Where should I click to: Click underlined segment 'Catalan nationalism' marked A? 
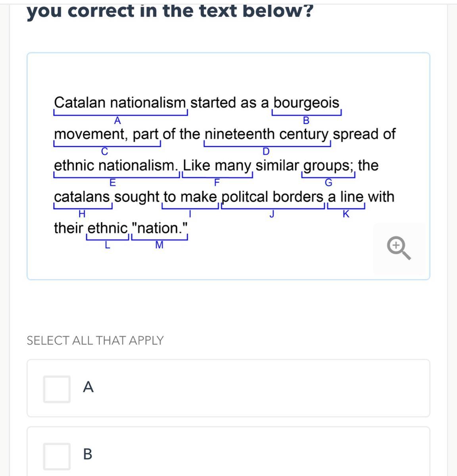coord(120,103)
